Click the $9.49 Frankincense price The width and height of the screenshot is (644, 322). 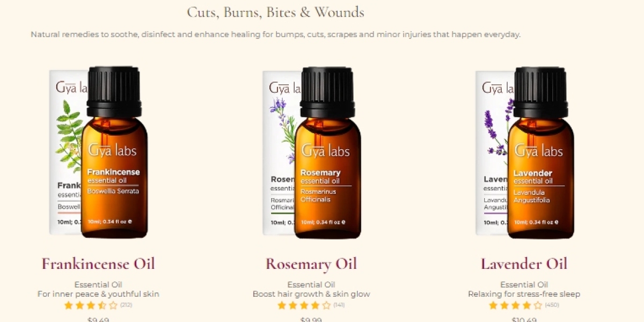pyautogui.click(x=98, y=320)
